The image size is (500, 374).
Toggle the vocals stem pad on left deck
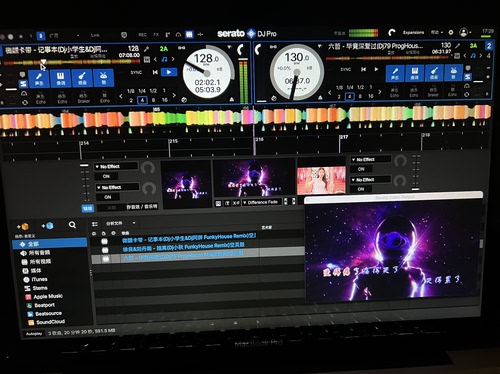(x=39, y=79)
